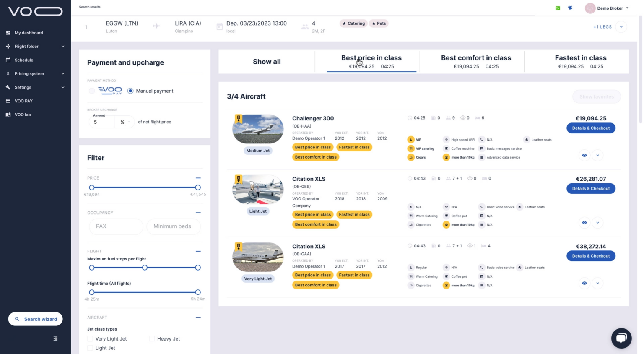Click the green message icon in header
The height and width of the screenshot is (354, 644).
[x=558, y=8]
